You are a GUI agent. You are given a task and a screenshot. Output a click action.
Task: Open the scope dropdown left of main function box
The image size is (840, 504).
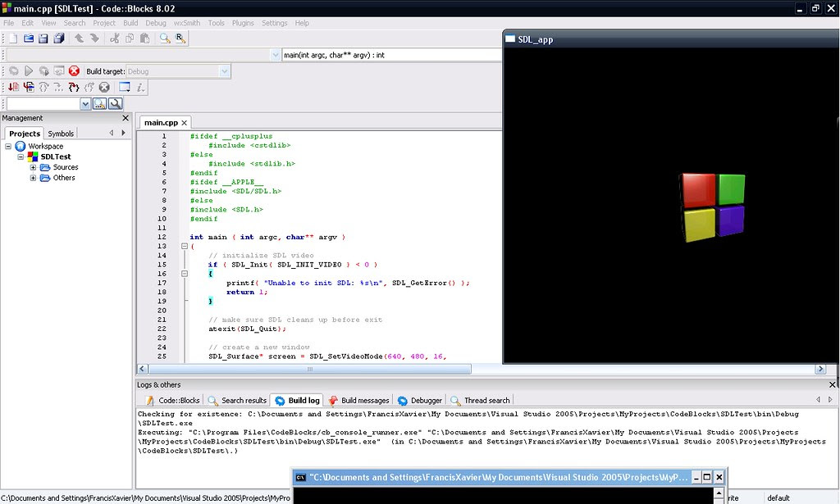(276, 55)
